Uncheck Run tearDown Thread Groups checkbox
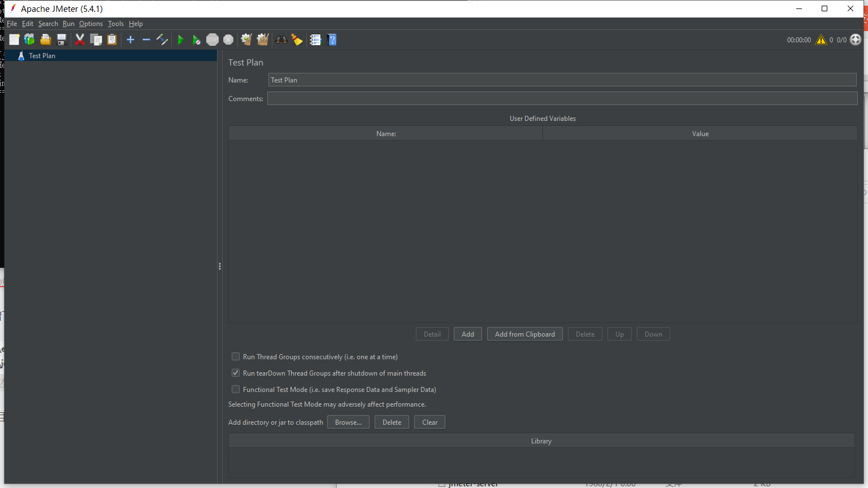868x488 pixels. [x=236, y=373]
